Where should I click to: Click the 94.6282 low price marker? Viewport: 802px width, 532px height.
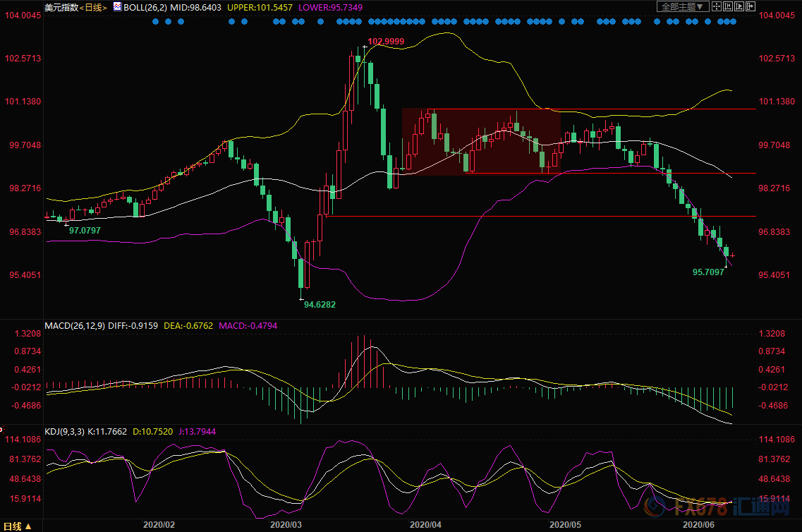coord(319,305)
